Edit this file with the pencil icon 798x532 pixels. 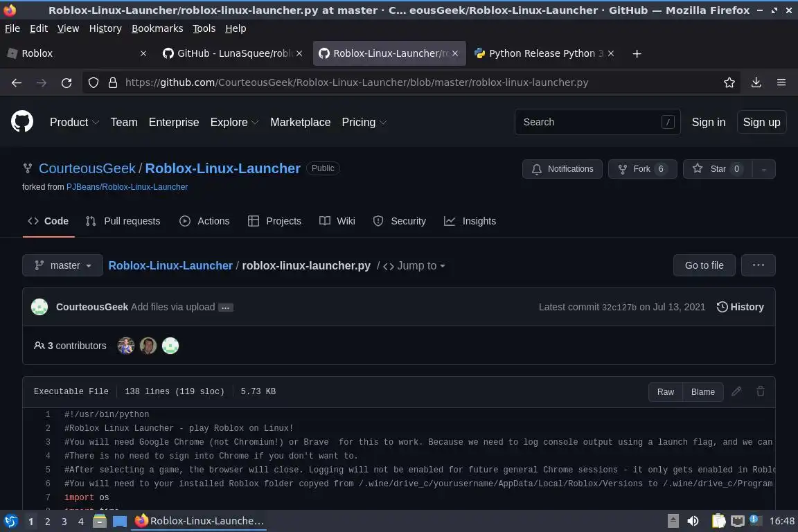click(736, 391)
